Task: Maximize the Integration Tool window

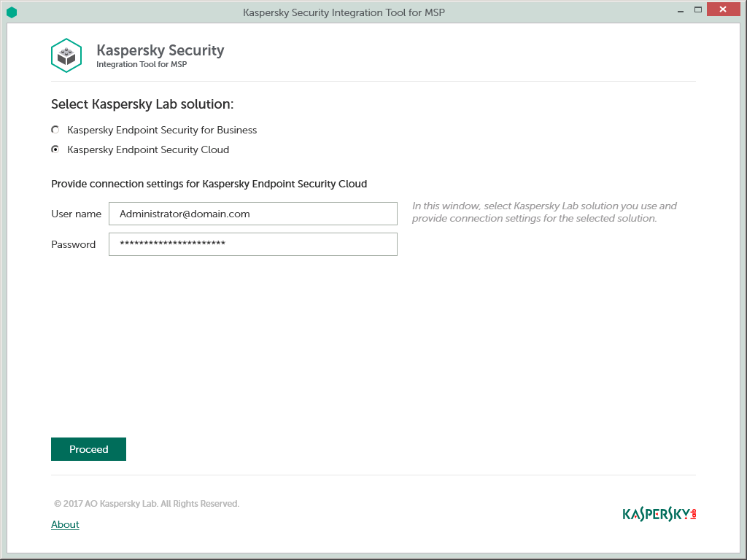Action: tap(699, 9)
